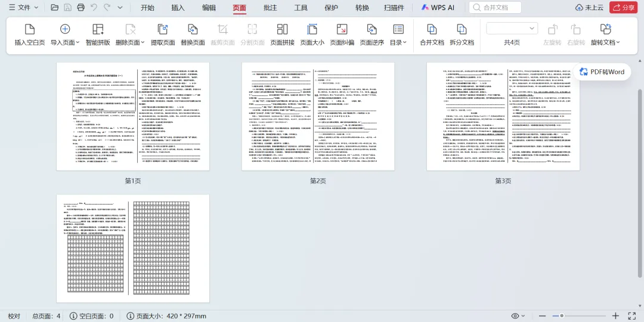The image size is (644, 322).
Task: Click 拆分文档
Action: tap(462, 35)
